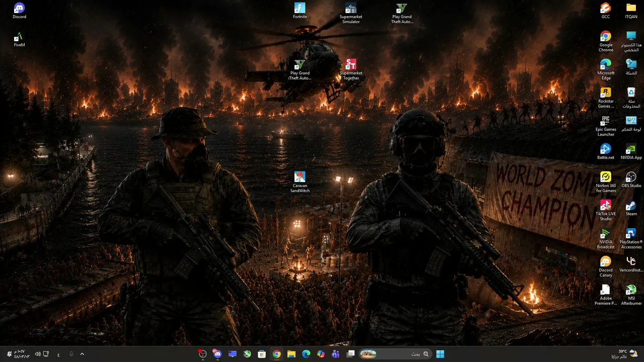Screen dimensions: 644x362
Task: Open Microsoft Store from the taskbar
Action: (262, 354)
